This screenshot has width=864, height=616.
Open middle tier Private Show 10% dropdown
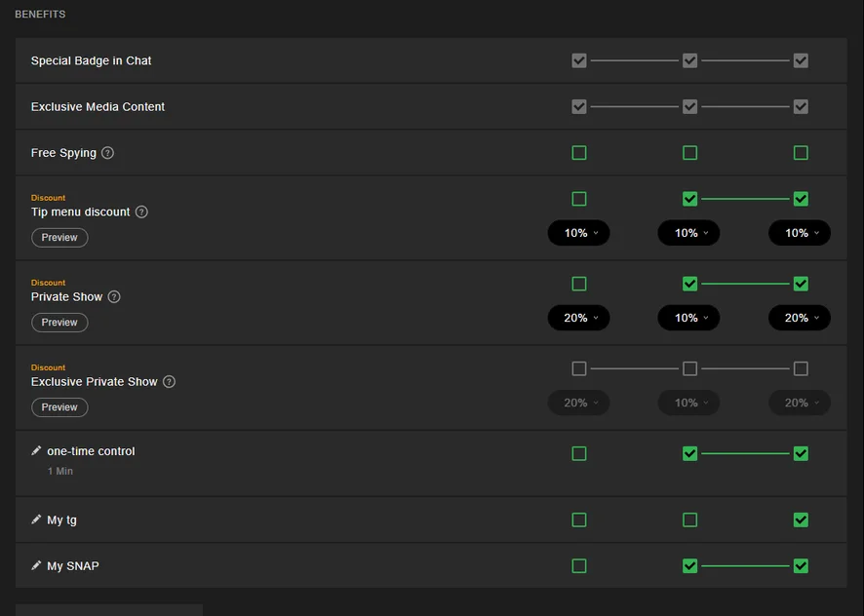coord(688,318)
